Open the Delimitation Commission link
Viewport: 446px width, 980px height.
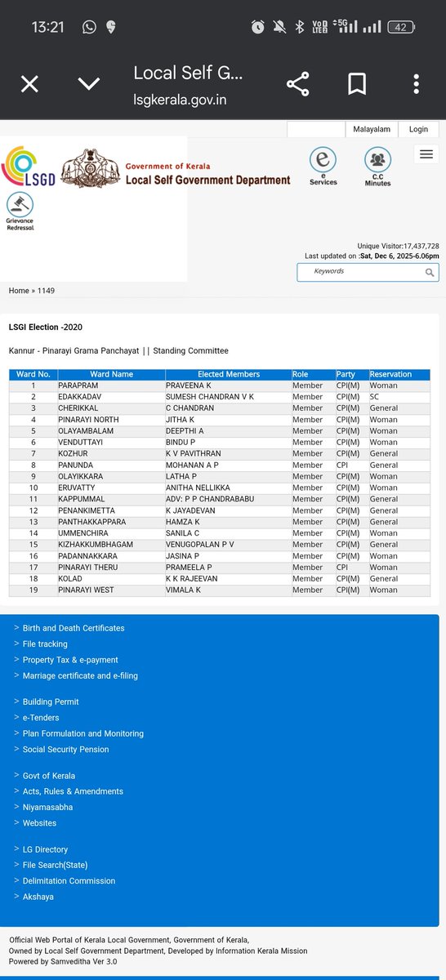(x=69, y=881)
